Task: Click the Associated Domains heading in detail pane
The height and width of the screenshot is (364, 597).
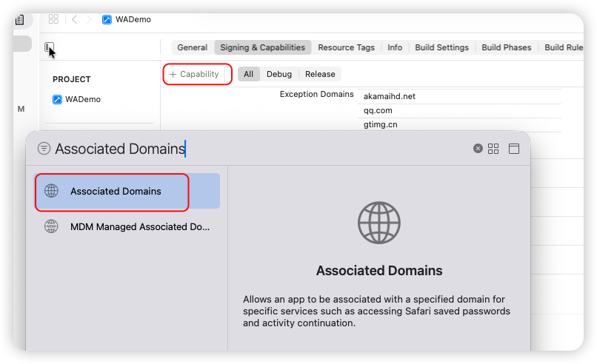Action: pos(379,271)
